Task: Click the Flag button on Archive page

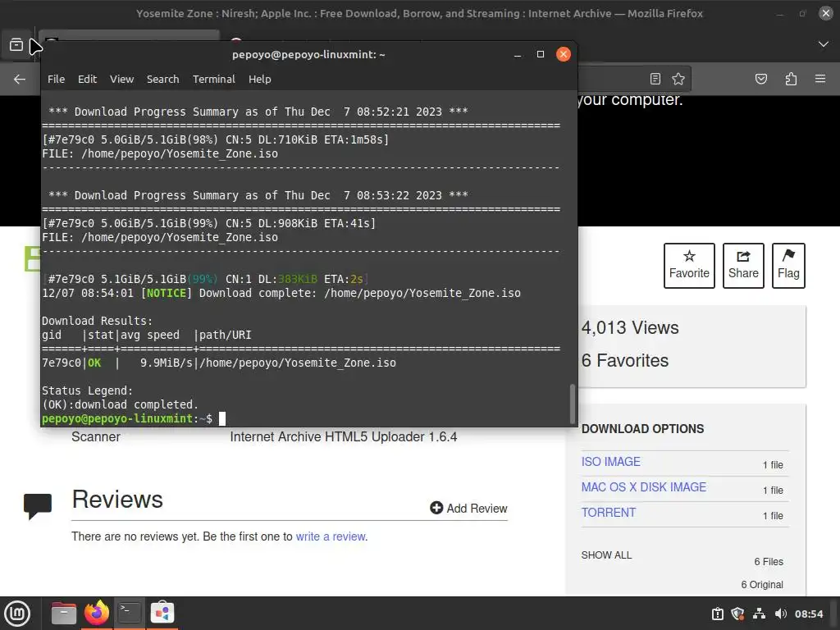Action: [788, 266]
